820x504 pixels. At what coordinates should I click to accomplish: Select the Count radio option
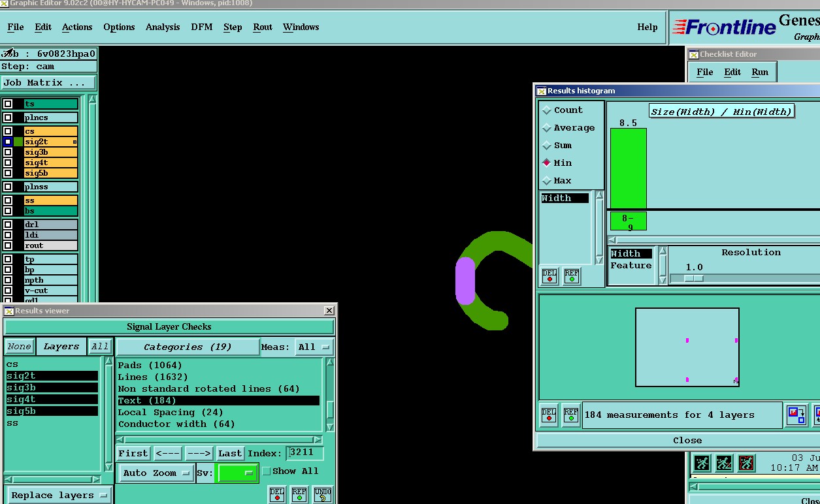547,110
